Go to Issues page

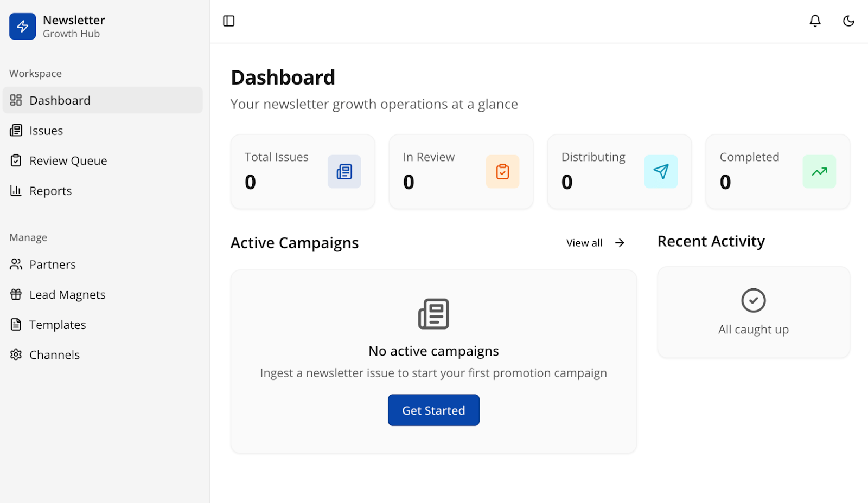[46, 131]
